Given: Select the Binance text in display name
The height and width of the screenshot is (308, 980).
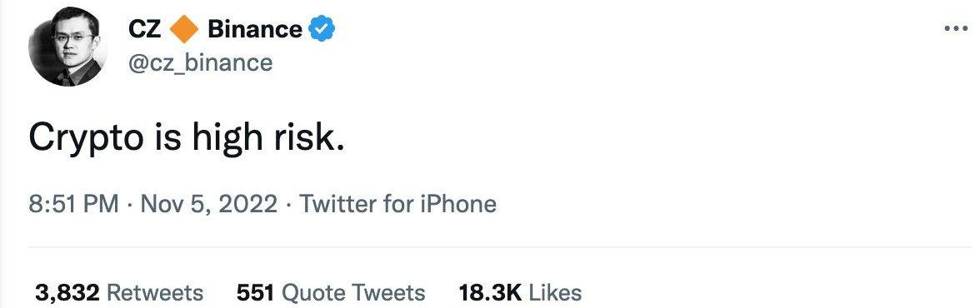Looking at the screenshot, I should [x=255, y=29].
